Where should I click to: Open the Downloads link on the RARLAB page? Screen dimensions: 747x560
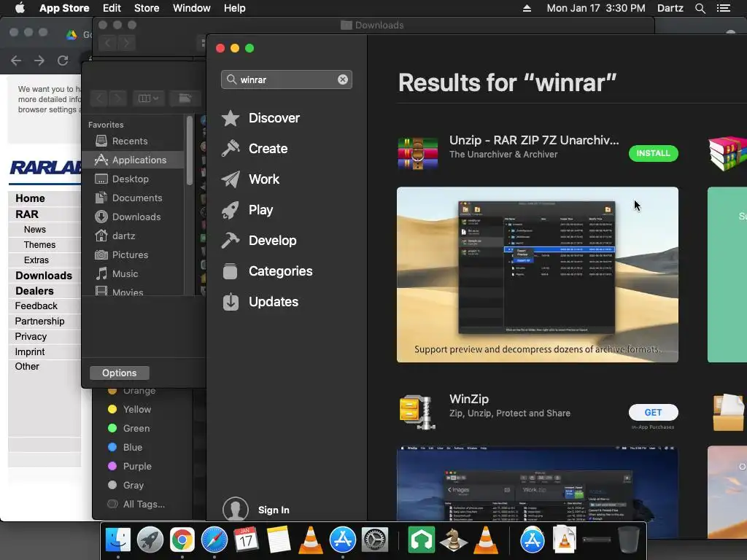coord(44,276)
